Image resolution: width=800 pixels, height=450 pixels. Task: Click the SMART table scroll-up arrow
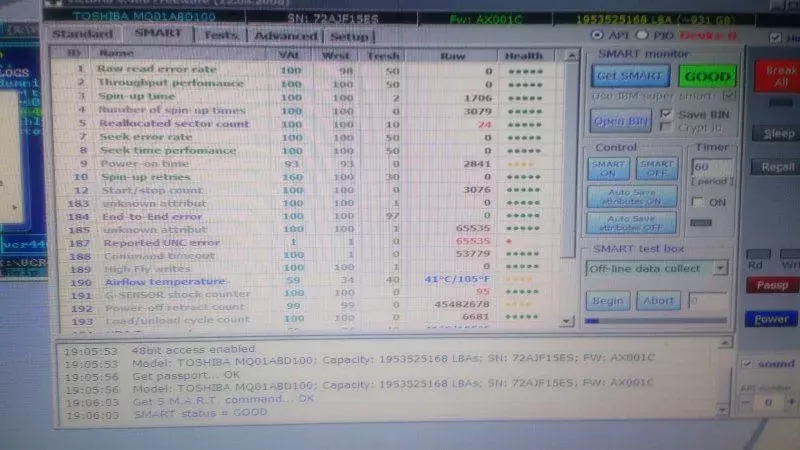coord(571,55)
